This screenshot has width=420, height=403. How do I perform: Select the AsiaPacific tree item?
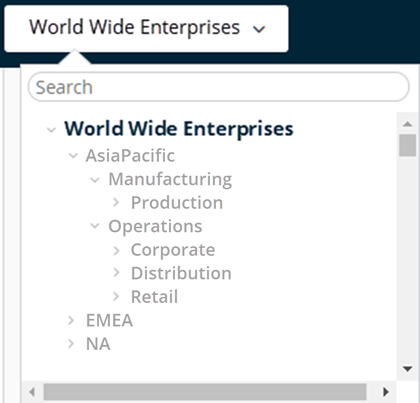pyautogui.click(x=130, y=156)
